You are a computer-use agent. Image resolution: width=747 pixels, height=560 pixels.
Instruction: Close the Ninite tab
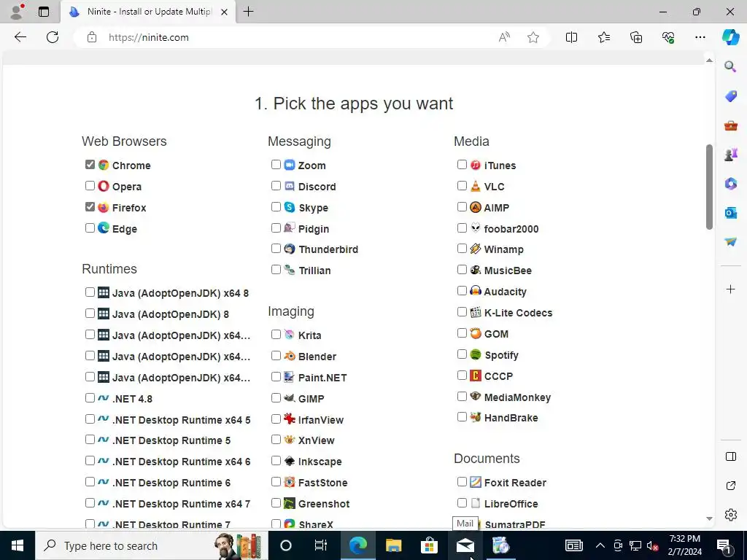click(224, 12)
